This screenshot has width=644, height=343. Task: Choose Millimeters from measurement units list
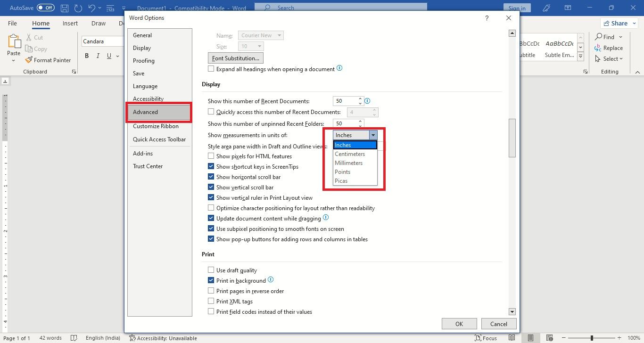click(355, 163)
